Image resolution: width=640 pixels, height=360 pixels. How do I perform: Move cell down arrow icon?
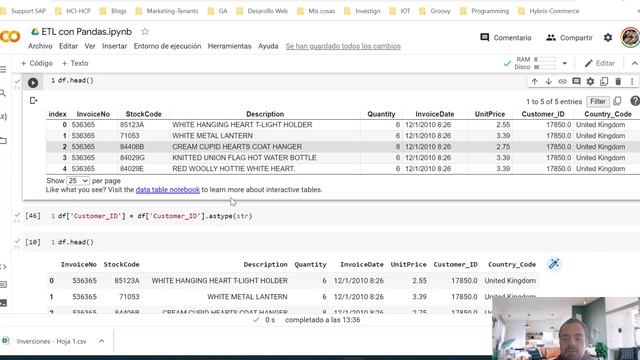pyautogui.click(x=548, y=82)
